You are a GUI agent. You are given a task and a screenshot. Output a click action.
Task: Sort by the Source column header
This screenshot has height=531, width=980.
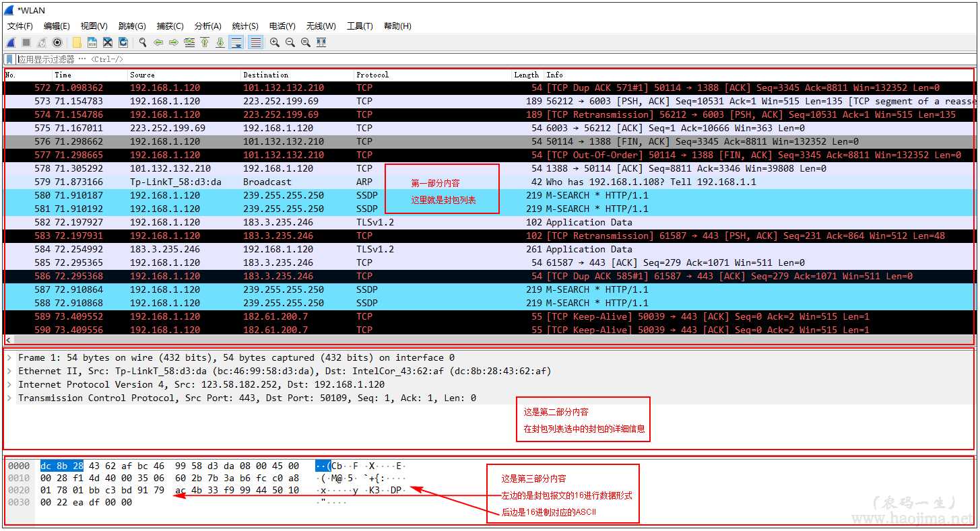coord(185,75)
